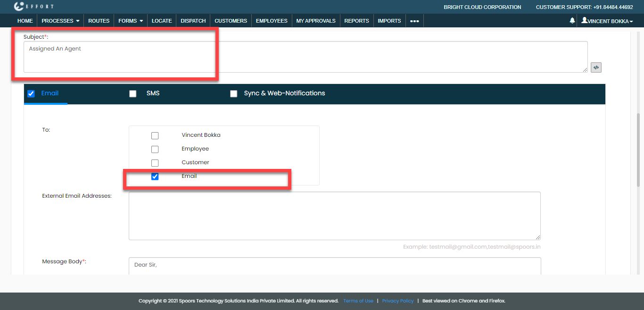Select the Employee recipient checkbox
644x310 pixels.
(155, 149)
